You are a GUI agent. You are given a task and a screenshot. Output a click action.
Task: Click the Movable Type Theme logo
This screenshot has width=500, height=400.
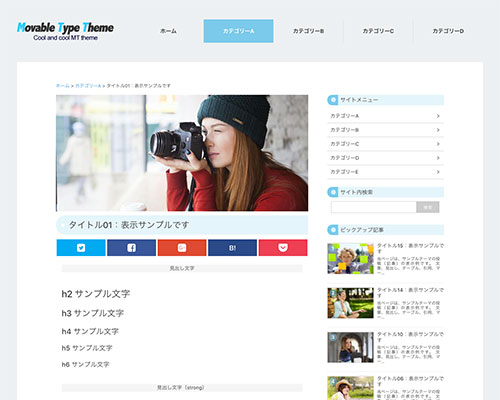click(x=65, y=31)
